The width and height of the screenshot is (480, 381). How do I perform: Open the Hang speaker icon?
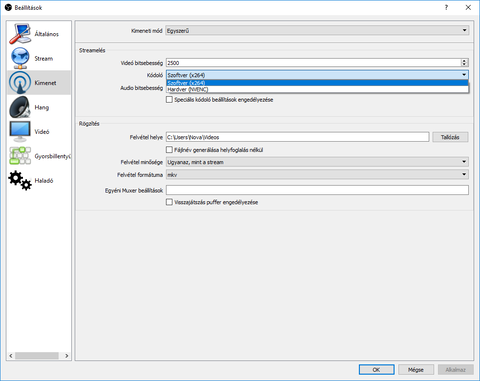point(20,107)
